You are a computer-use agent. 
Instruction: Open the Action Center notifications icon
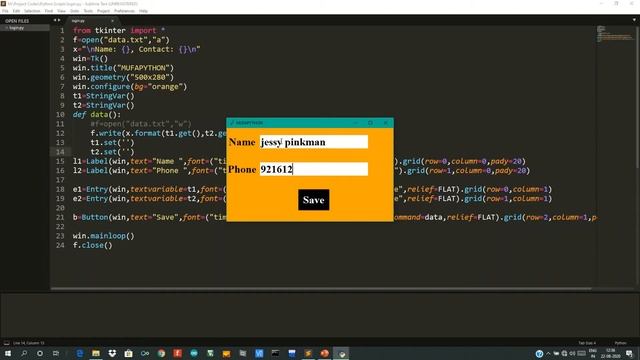click(x=630, y=353)
